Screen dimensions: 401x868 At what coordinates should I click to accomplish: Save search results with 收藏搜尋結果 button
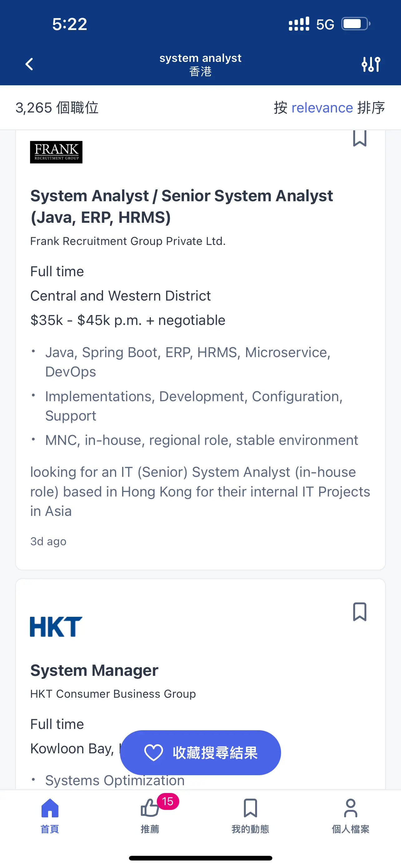tap(200, 752)
